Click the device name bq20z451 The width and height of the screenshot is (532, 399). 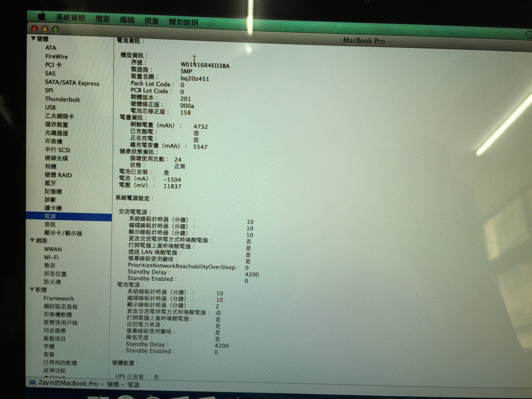[x=195, y=79]
